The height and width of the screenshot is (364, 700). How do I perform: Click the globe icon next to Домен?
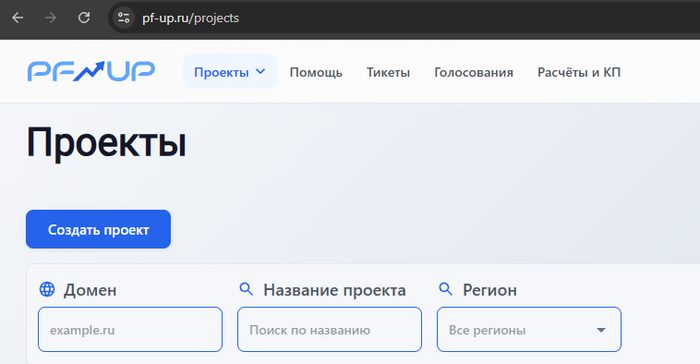tap(47, 289)
